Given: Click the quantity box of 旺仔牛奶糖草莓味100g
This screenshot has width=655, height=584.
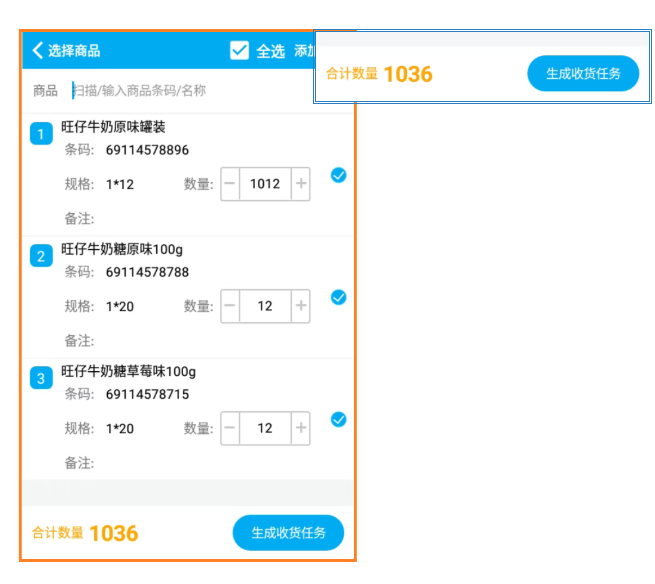Looking at the screenshot, I should [x=265, y=428].
